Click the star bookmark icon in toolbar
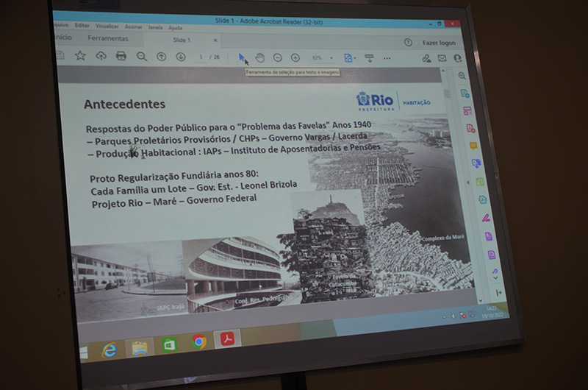This screenshot has height=390, width=588. point(80,56)
